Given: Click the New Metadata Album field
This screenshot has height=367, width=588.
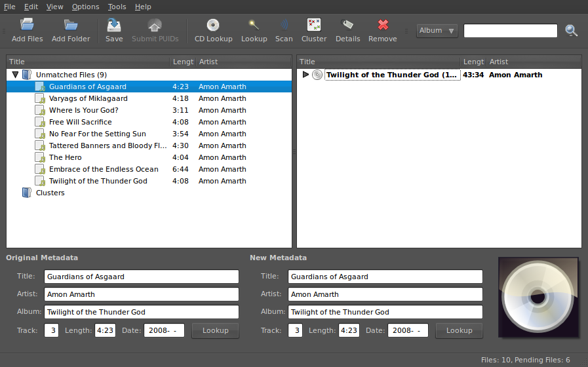Looking at the screenshot, I should [x=385, y=312].
